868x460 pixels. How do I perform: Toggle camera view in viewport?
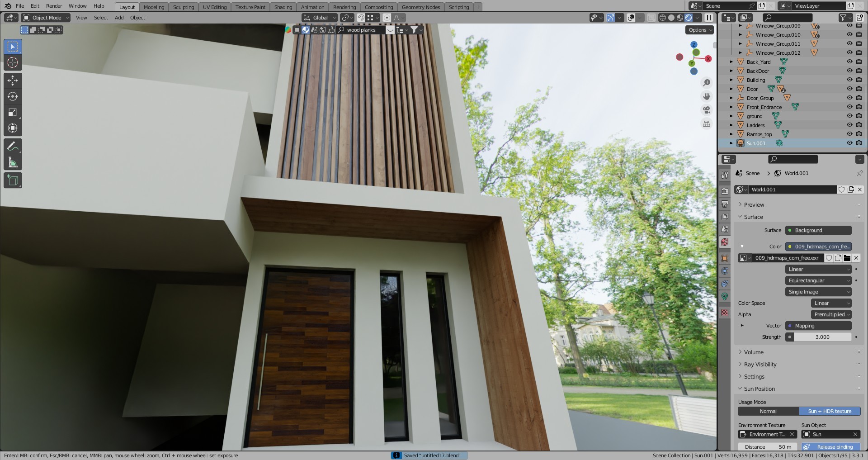pyautogui.click(x=706, y=110)
